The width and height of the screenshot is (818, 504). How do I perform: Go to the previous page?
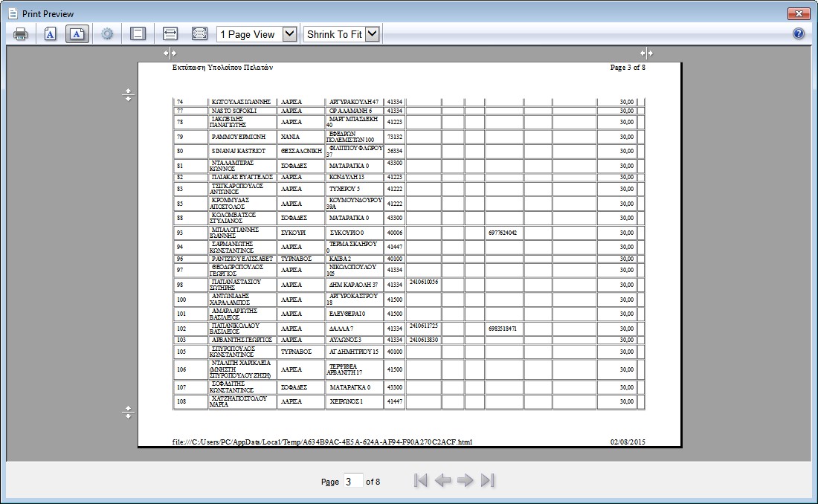pos(443,481)
